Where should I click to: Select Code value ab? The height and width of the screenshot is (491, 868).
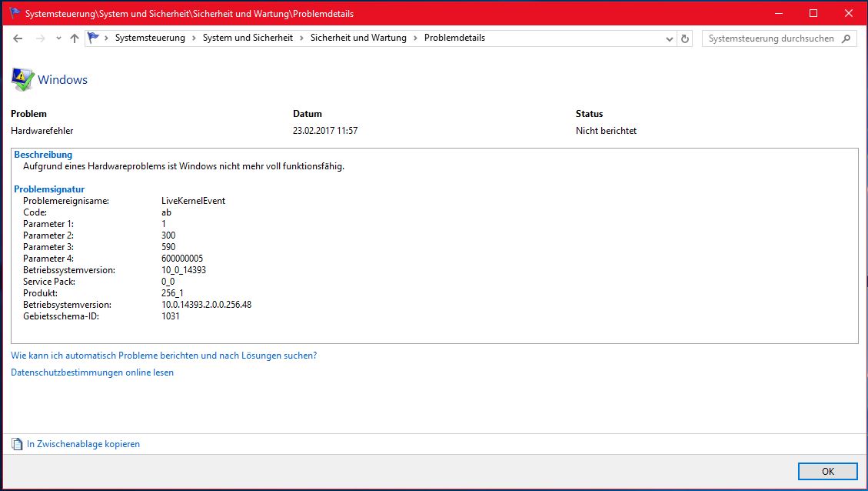(166, 212)
